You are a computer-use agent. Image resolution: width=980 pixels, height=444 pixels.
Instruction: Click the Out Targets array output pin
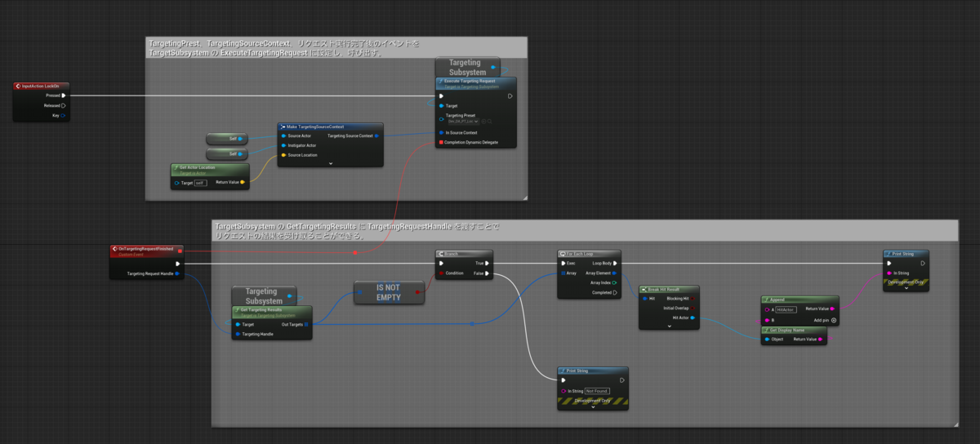[306, 324]
